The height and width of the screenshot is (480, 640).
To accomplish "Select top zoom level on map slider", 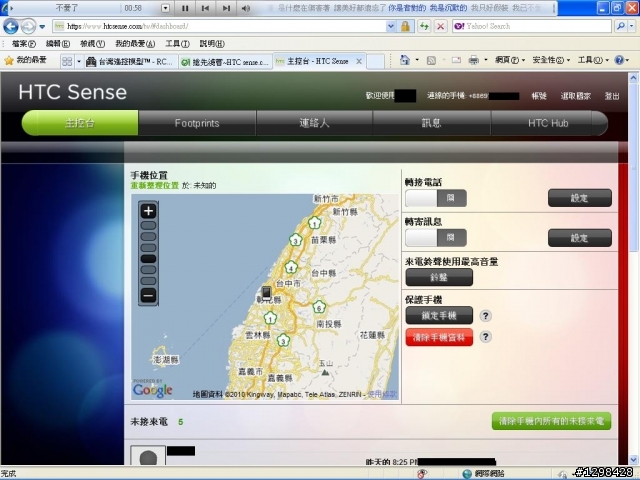I will [148, 225].
